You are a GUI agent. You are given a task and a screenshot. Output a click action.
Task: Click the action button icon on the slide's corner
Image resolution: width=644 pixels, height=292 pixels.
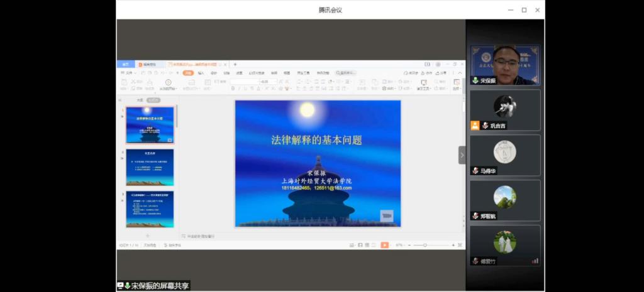pos(387,216)
